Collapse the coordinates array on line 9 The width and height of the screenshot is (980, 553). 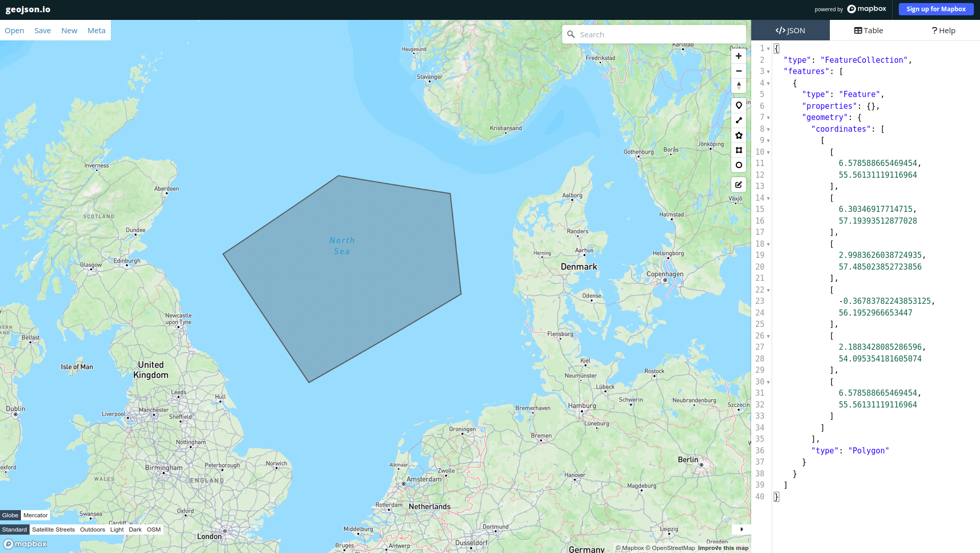(769, 140)
